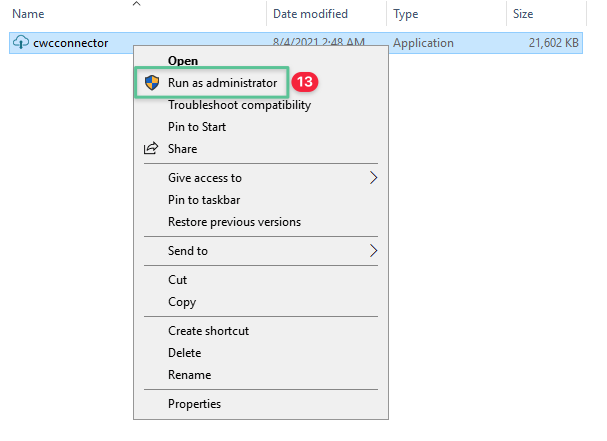
Task: Sort files by the Size column header
Action: pos(523,14)
